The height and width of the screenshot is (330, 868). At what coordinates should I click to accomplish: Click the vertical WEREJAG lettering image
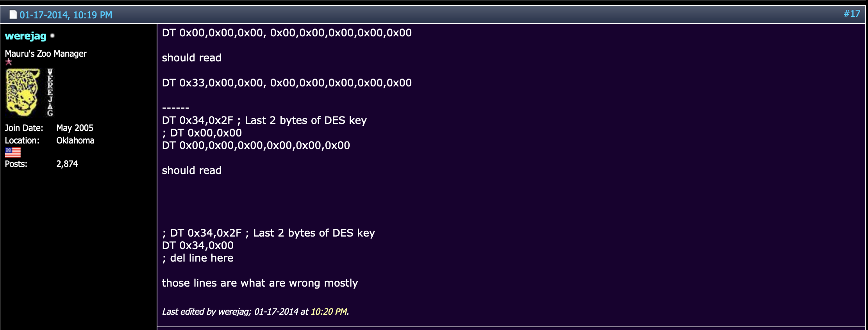(x=50, y=92)
